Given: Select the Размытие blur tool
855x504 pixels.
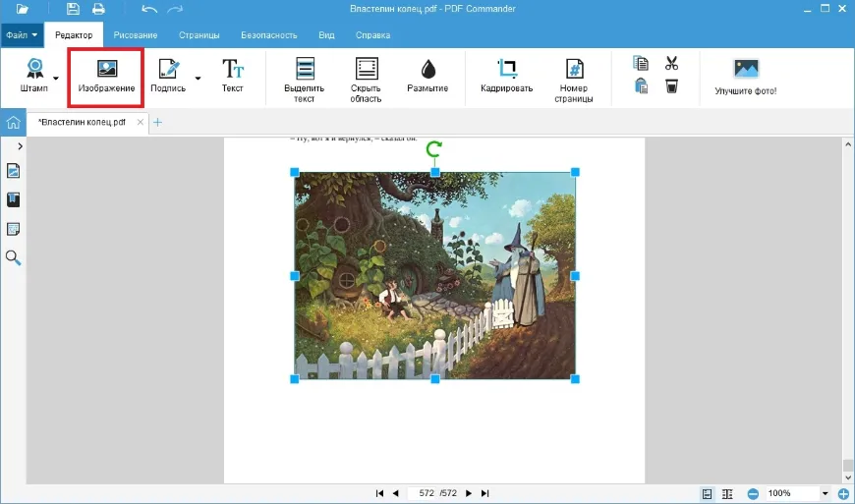Looking at the screenshot, I should tap(427, 76).
